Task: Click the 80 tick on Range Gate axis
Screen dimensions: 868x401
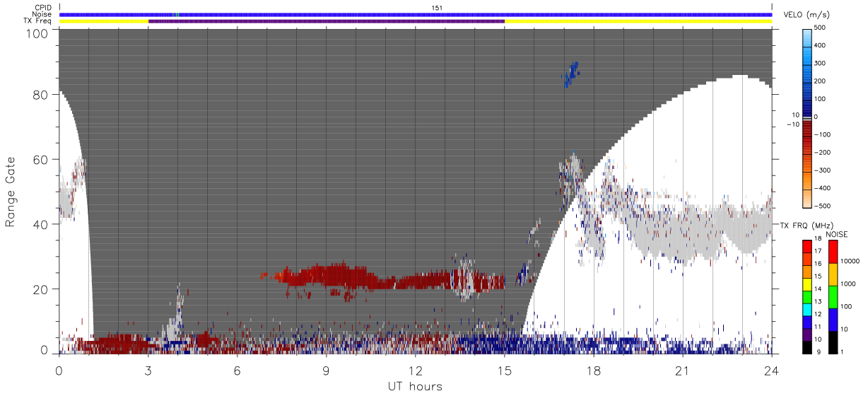Action: point(41,95)
